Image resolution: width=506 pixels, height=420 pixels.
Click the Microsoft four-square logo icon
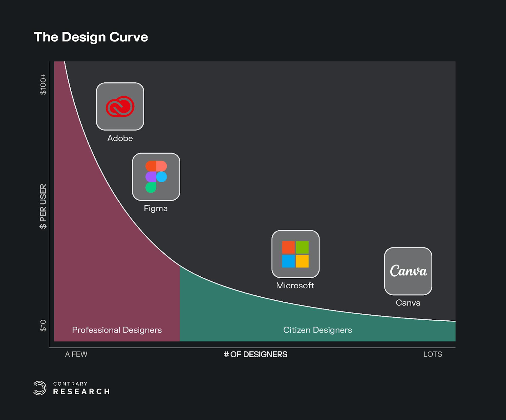pos(295,254)
